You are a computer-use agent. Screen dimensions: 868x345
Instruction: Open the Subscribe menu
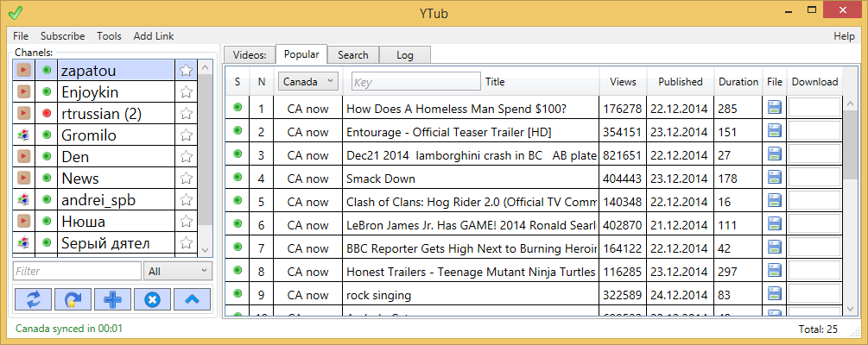click(x=62, y=36)
